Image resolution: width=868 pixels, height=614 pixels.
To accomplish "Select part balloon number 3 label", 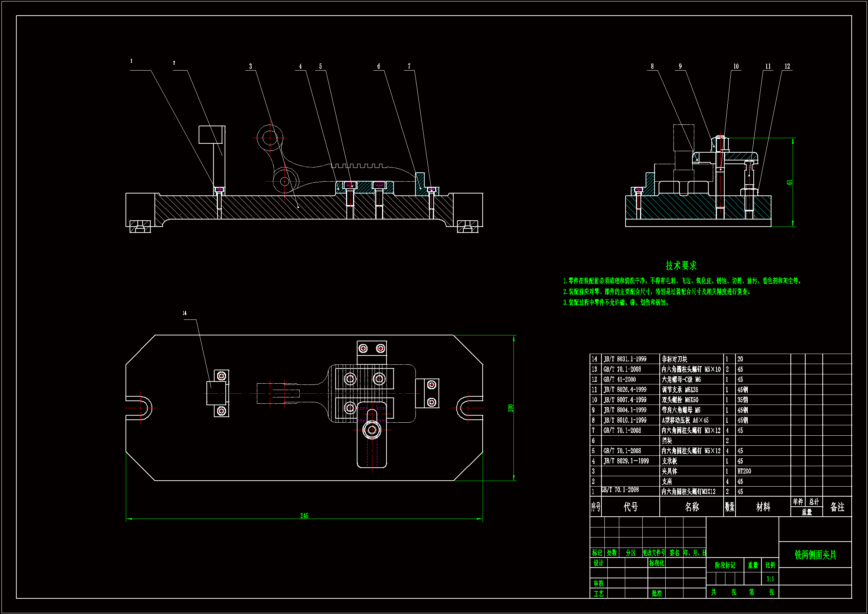I will tap(250, 66).
